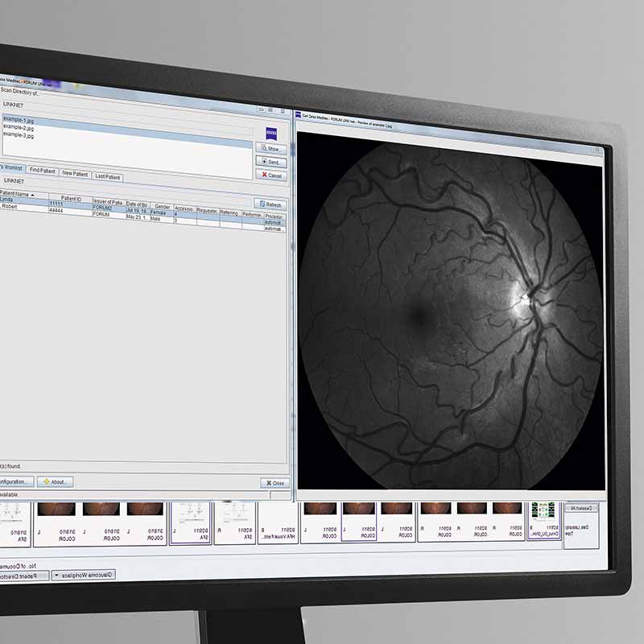644x644 pixels.
Task: Switch to the Find Patient tab
Action: pos(43,171)
